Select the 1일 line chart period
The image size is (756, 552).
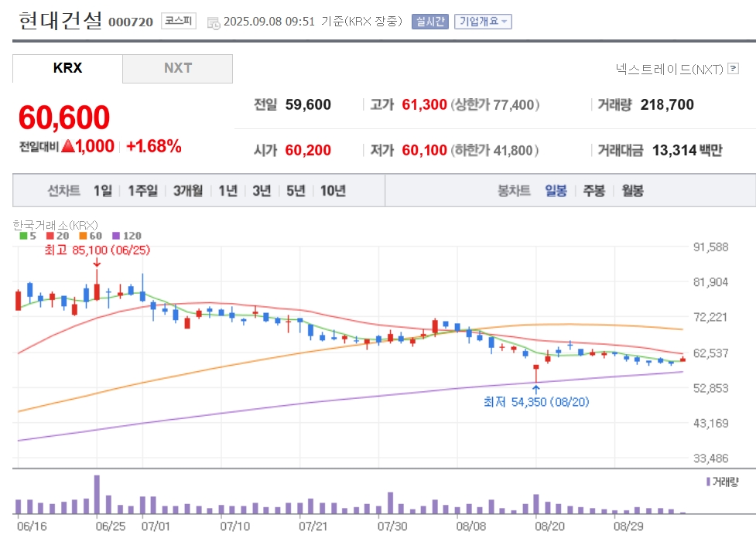coord(103,191)
